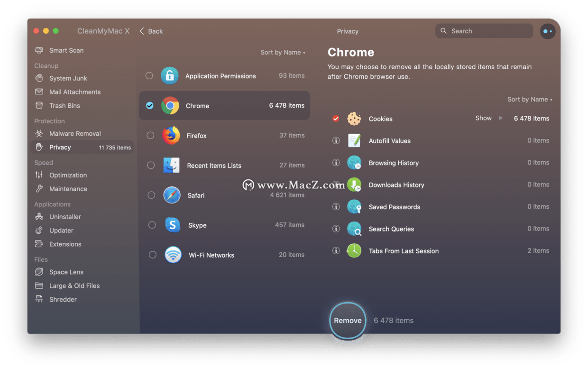The image size is (588, 370).
Task: Open Sort by Name dropdown in app list
Action: point(283,53)
